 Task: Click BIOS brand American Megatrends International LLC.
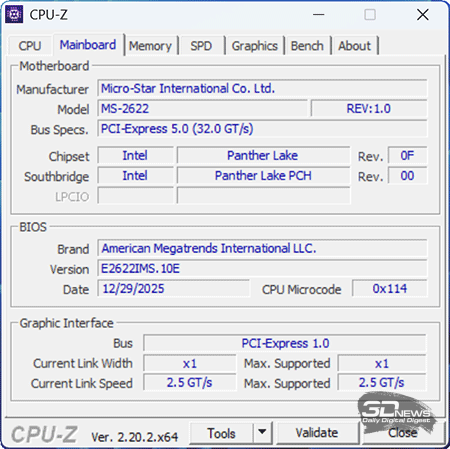coord(262,248)
